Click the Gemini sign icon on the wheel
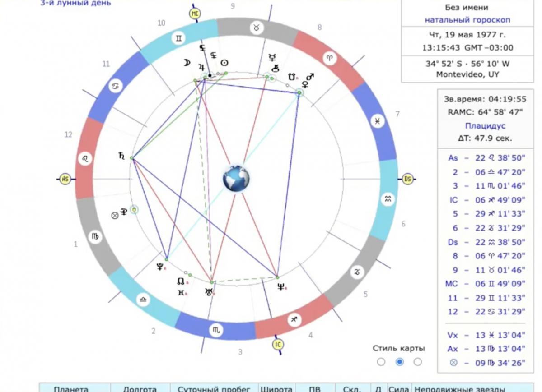The width and height of the screenshot is (542, 392). tap(179, 39)
